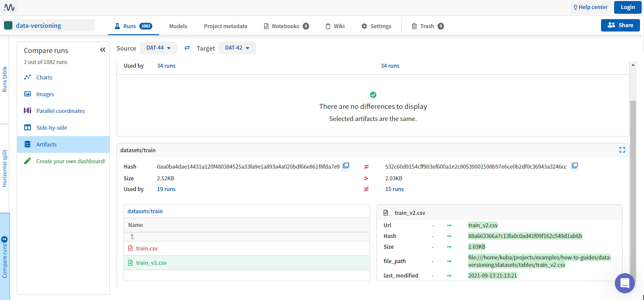Open the 19 runs link
The height and width of the screenshot is (300, 644).
pyautogui.click(x=166, y=189)
